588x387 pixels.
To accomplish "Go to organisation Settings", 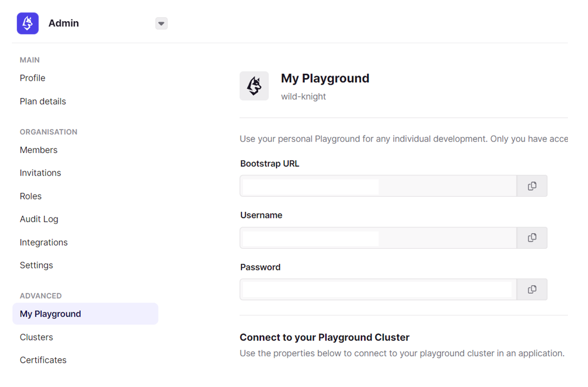I will [36, 265].
